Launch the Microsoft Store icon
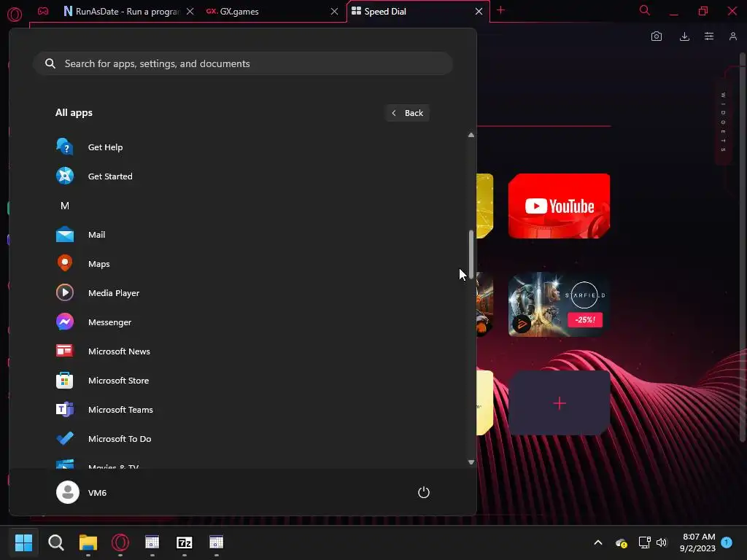The width and height of the screenshot is (747, 560). [x=65, y=381]
